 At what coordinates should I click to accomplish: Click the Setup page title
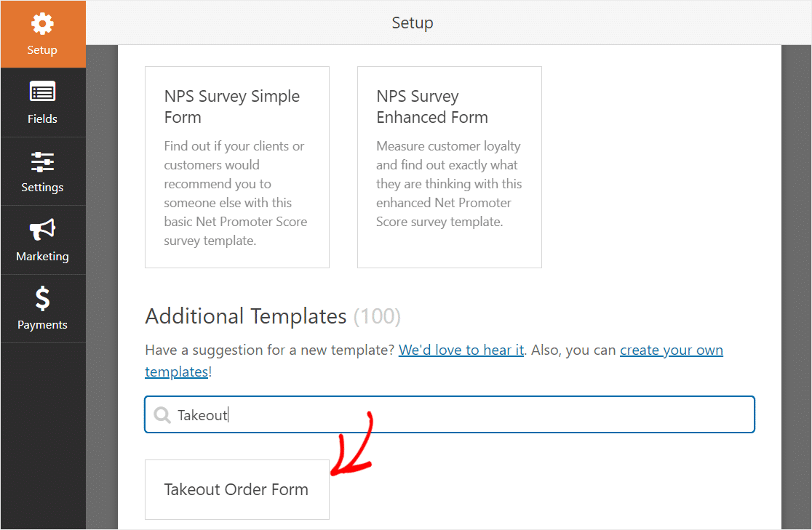(413, 23)
